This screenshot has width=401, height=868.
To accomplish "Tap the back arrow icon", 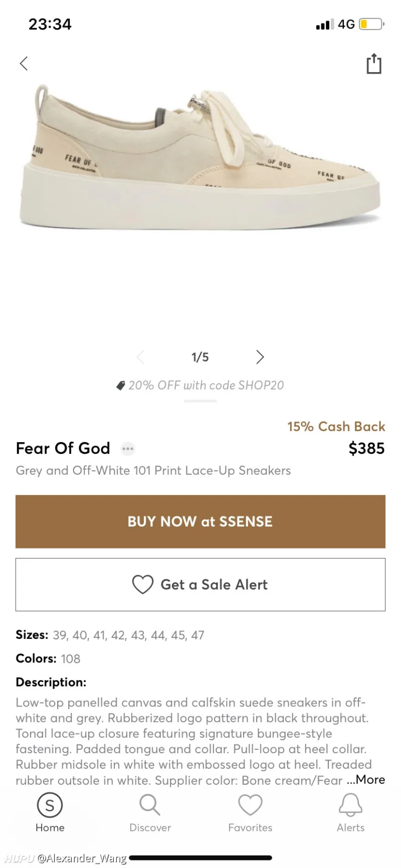I will pos(24,64).
